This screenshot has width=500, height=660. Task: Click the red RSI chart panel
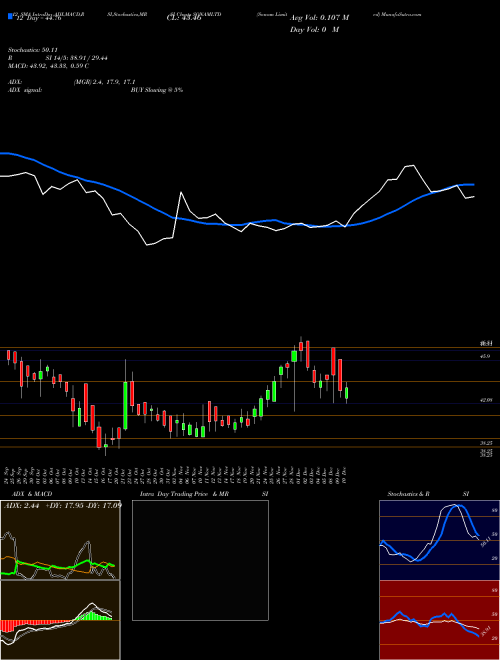[439, 620]
